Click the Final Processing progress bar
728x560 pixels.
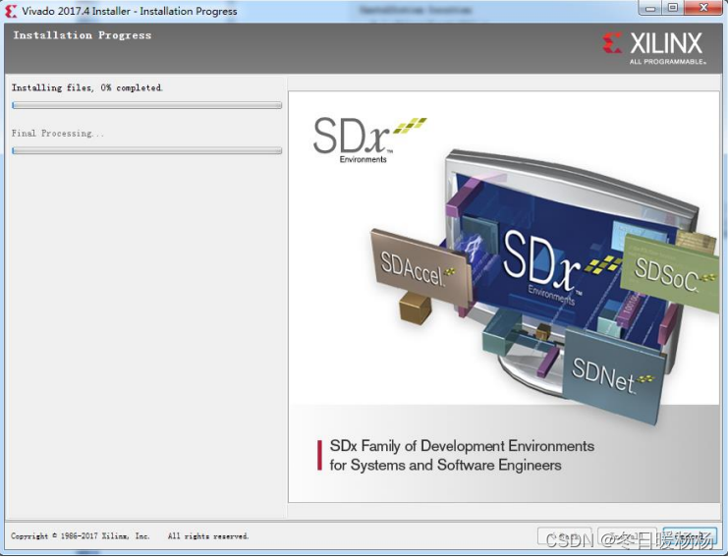coord(146,150)
